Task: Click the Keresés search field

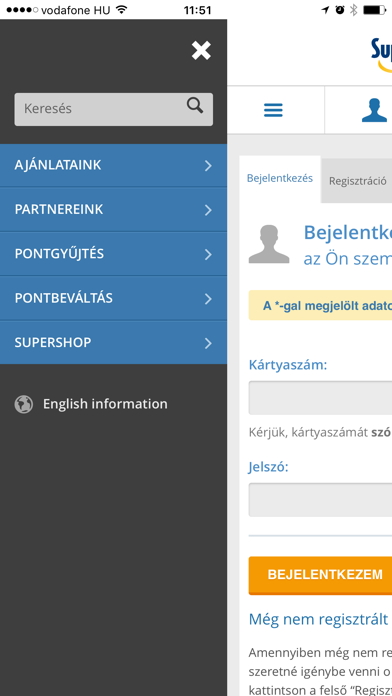Action: [x=114, y=109]
